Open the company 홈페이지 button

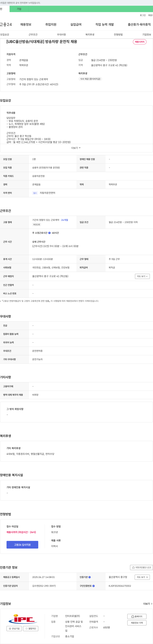point(137,616)
